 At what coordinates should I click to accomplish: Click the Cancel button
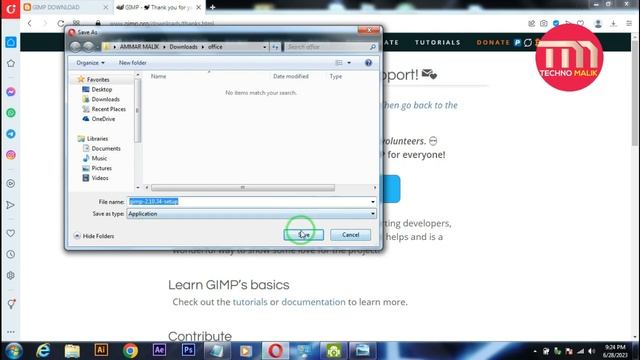click(350, 235)
